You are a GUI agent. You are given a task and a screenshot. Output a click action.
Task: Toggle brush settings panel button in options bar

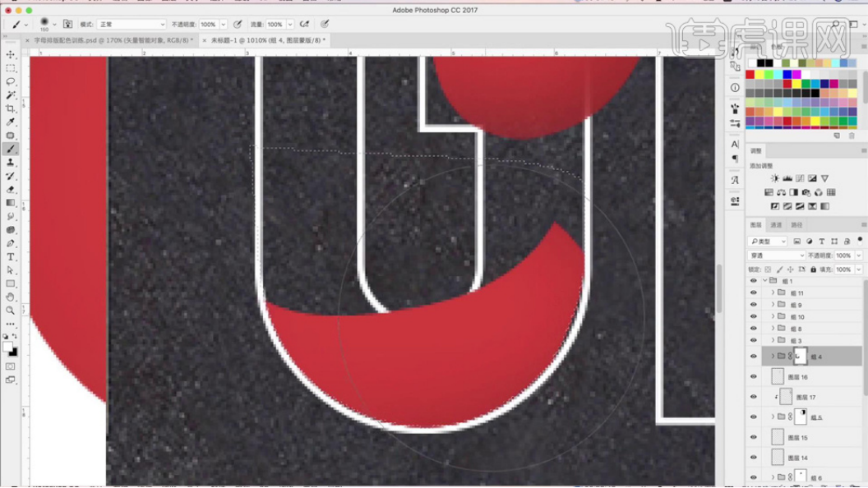[67, 25]
